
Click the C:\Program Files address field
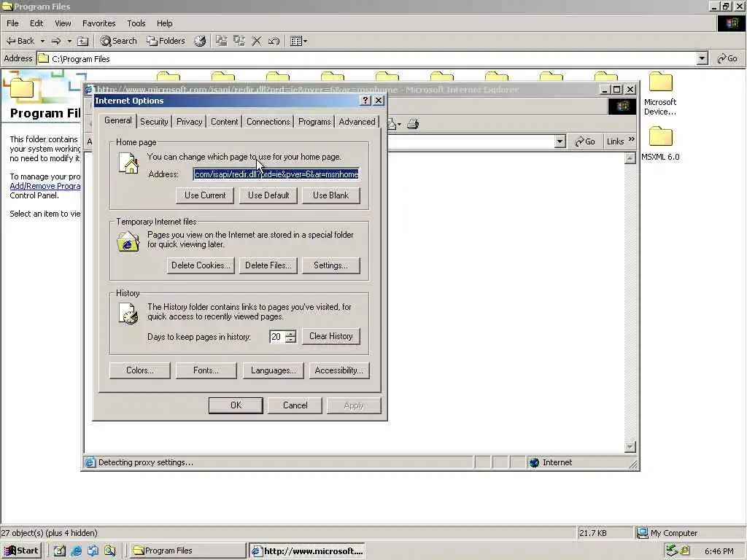pyautogui.click(x=367, y=58)
